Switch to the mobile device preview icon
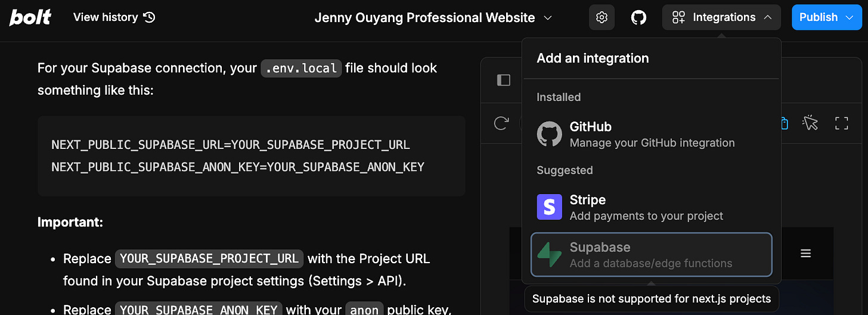This screenshot has width=868, height=315. point(785,123)
